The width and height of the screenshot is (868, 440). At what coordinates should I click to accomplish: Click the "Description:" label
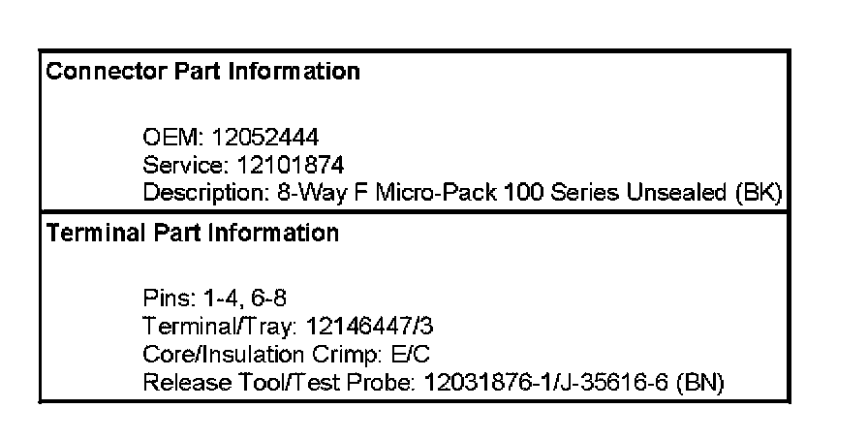(x=201, y=192)
